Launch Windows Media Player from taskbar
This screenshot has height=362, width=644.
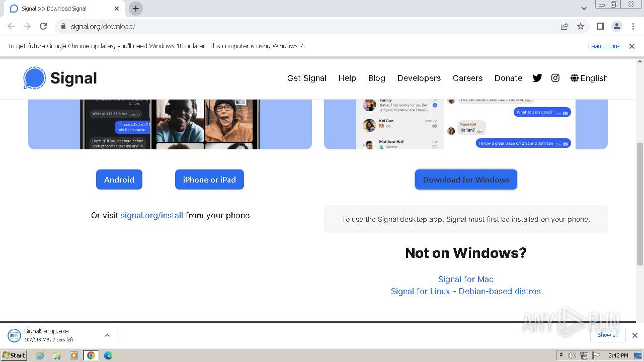(x=74, y=355)
